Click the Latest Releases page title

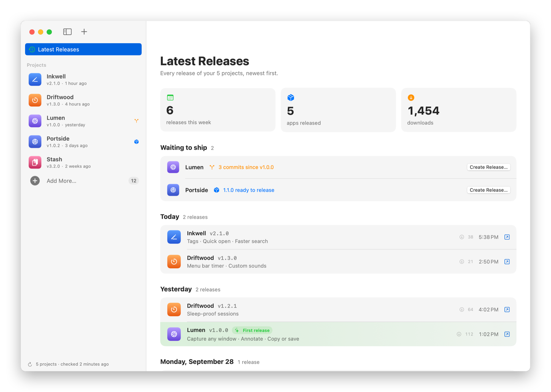[x=204, y=61]
